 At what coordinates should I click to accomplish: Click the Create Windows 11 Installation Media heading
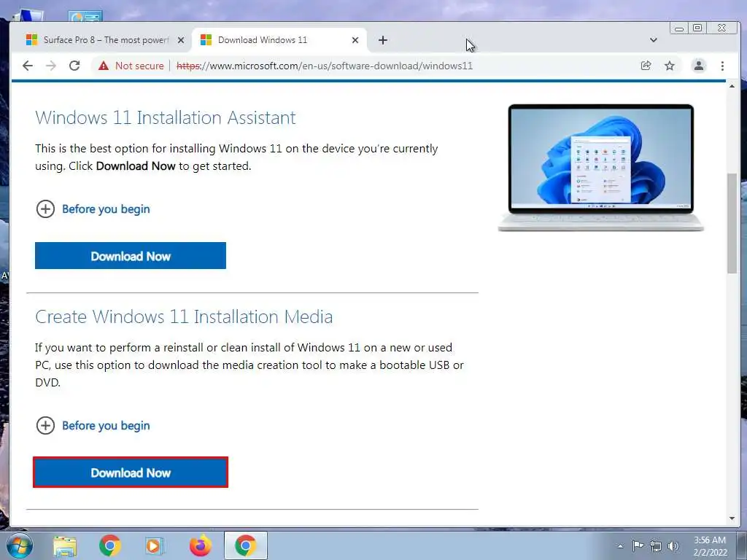[184, 316]
